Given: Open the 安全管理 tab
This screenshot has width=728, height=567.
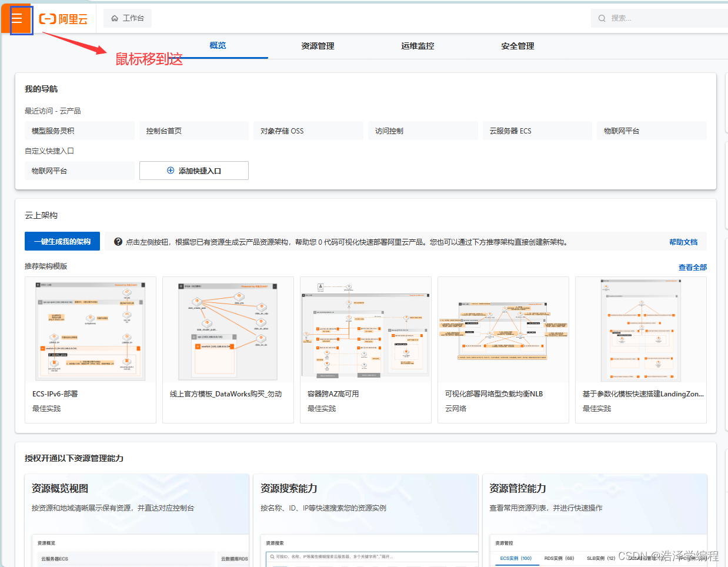Looking at the screenshot, I should coord(517,46).
